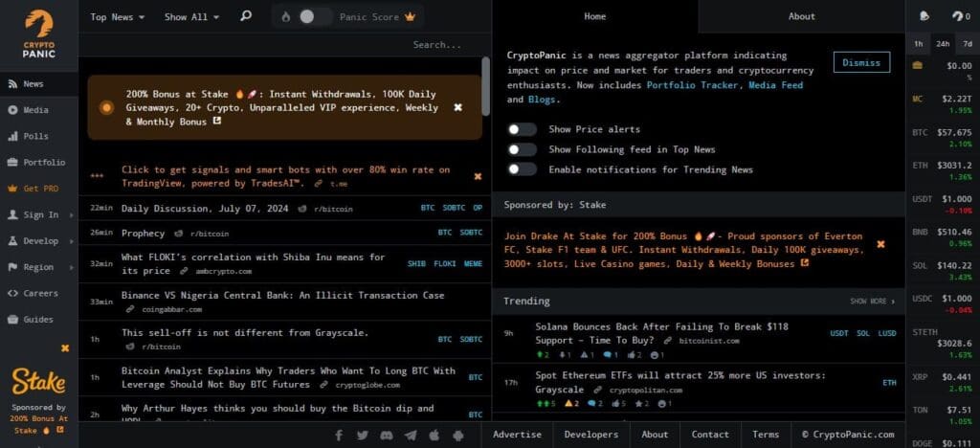The height and width of the screenshot is (448, 980).
Task: Click the Panic Score crown icon
Action: coord(410,17)
